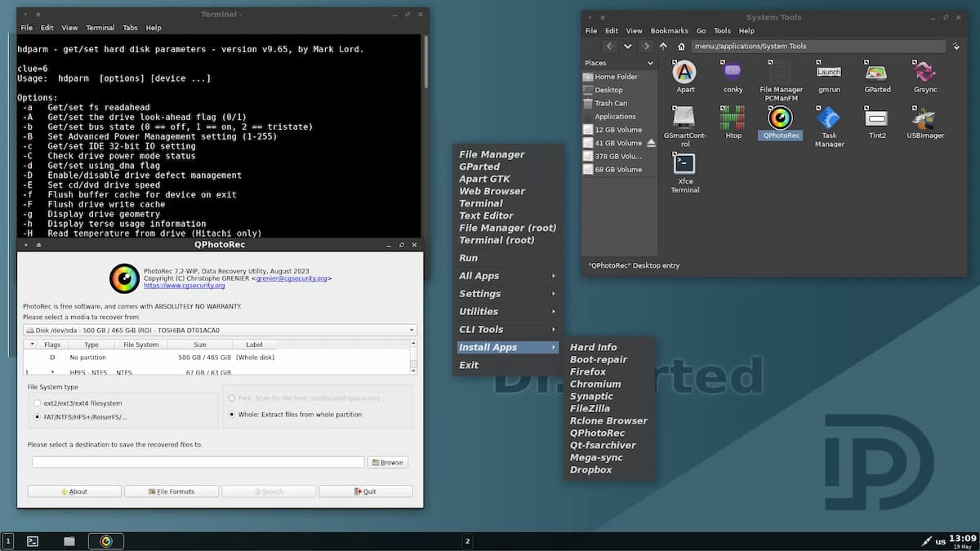Click the QPhotoRec taskbar button
The image size is (980, 551).
105,541
